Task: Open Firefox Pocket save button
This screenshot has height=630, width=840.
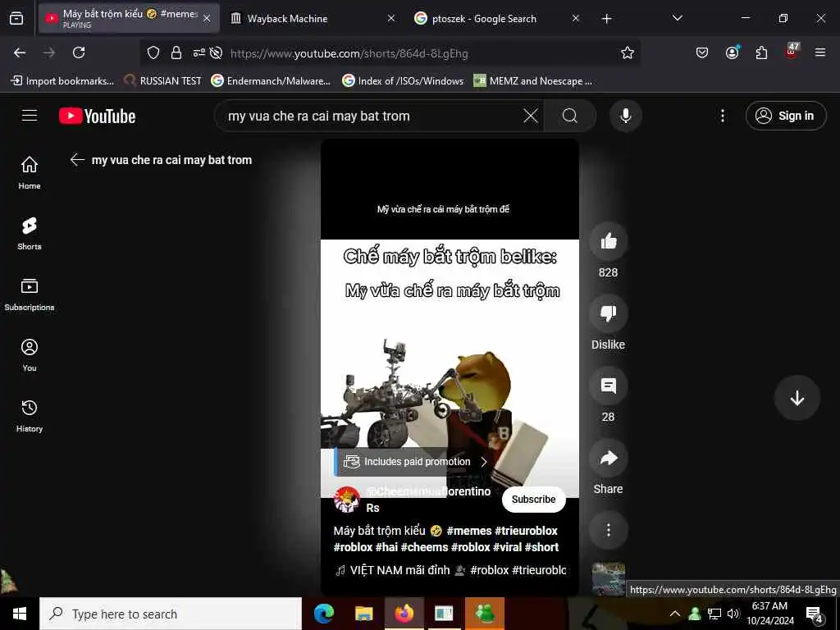Action: click(702, 52)
